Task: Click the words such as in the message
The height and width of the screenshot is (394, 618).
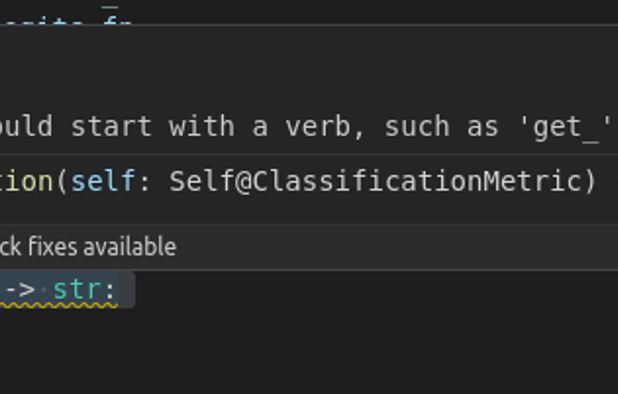Action: coord(442,127)
